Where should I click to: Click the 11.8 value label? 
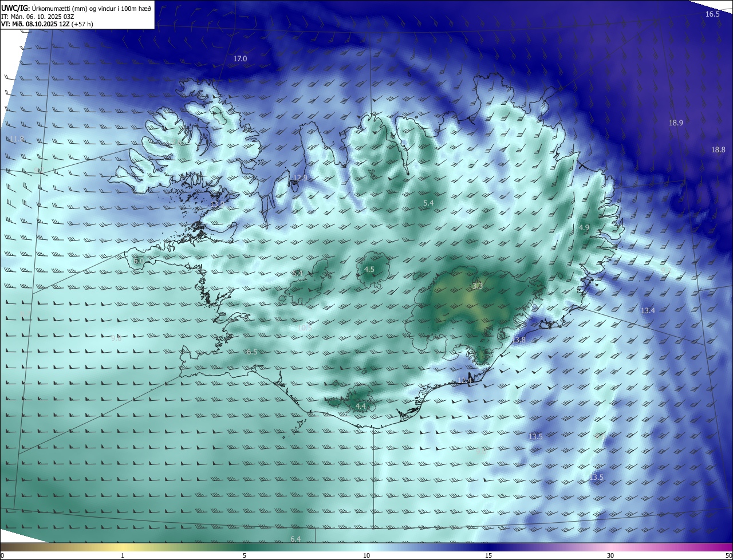tap(17, 139)
